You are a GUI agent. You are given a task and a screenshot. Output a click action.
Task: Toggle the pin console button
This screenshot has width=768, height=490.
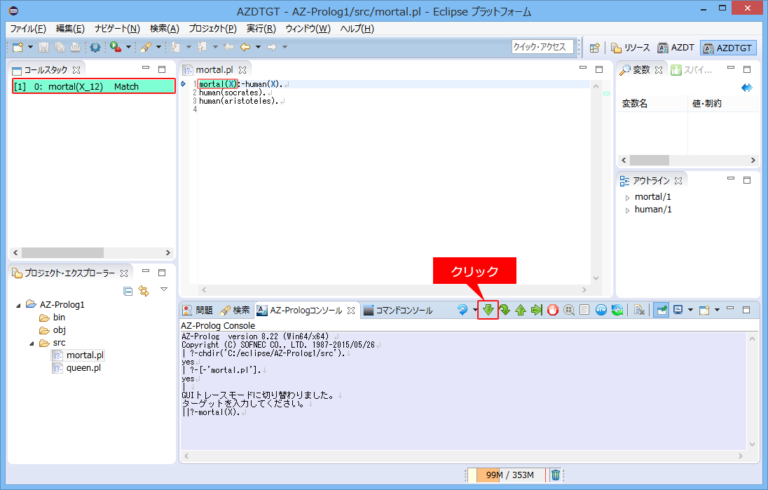point(661,310)
